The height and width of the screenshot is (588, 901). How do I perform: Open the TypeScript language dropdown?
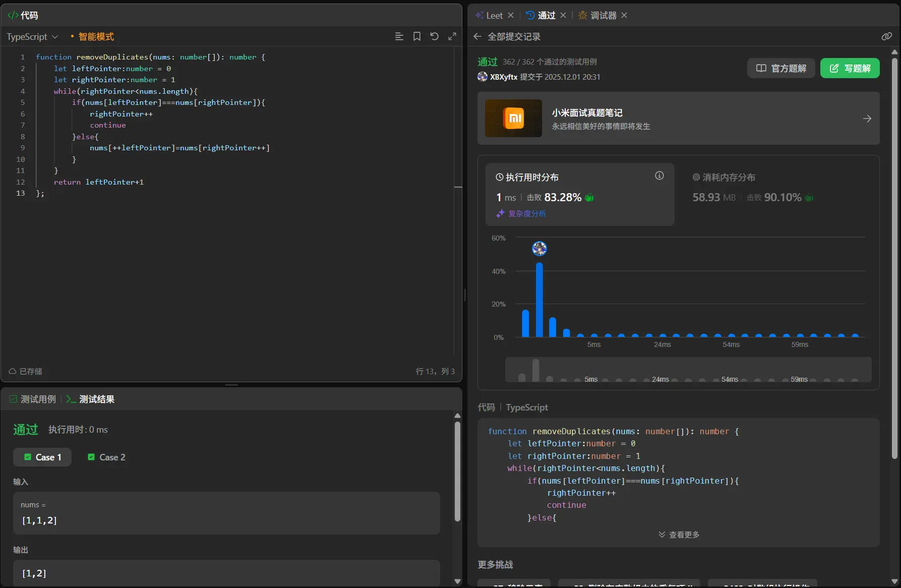(32, 36)
